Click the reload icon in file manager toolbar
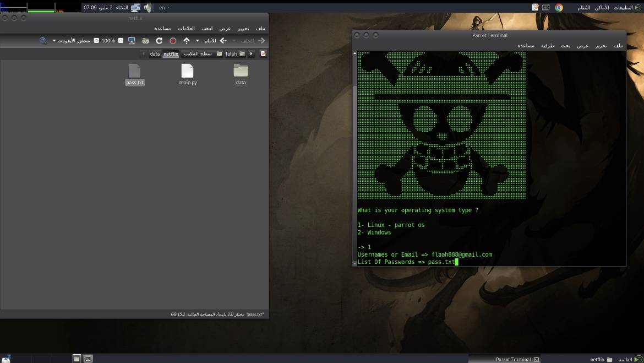This screenshot has height=363, width=644. point(159,41)
